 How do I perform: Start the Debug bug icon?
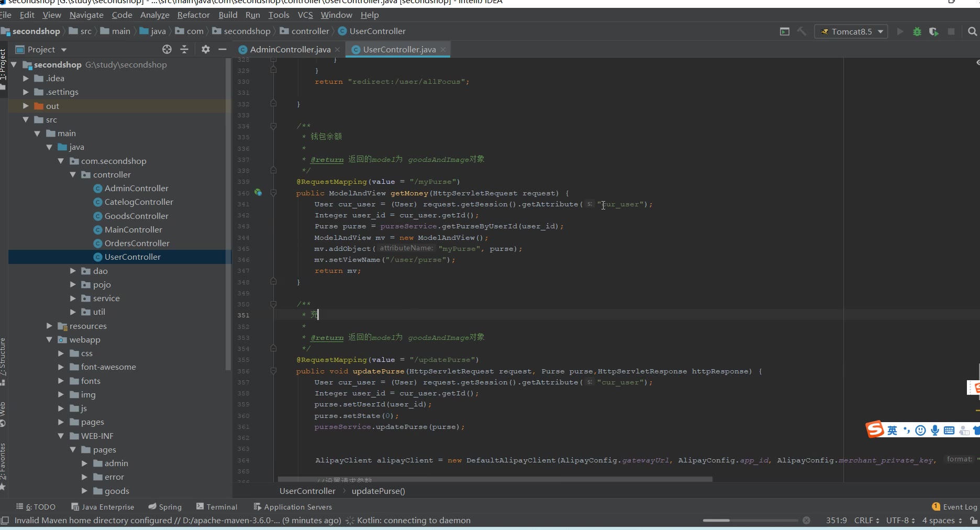pos(917,31)
